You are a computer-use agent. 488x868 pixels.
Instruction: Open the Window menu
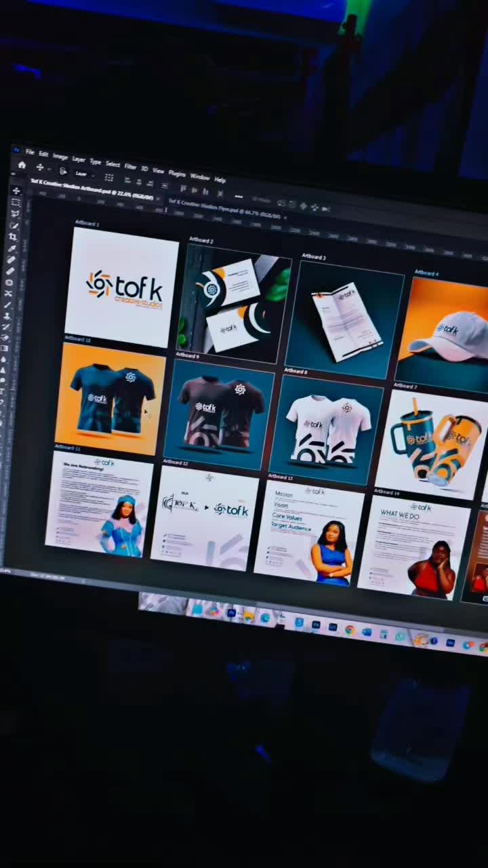pos(199,177)
